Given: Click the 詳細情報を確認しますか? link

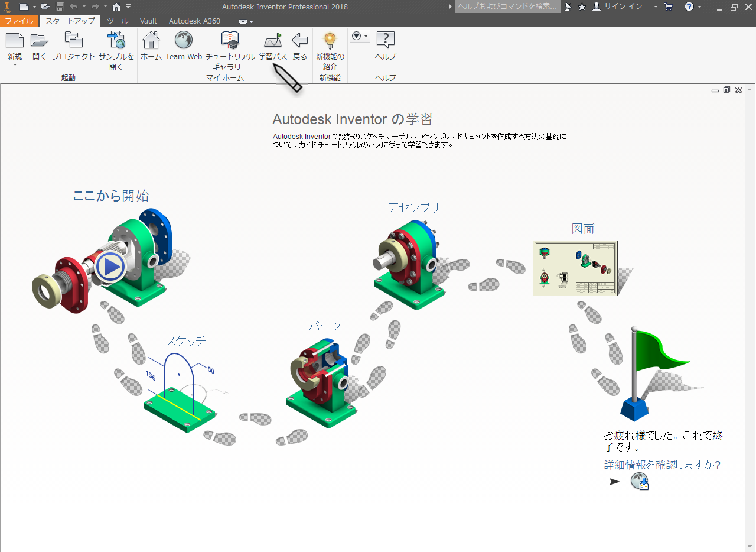Looking at the screenshot, I should tap(662, 465).
